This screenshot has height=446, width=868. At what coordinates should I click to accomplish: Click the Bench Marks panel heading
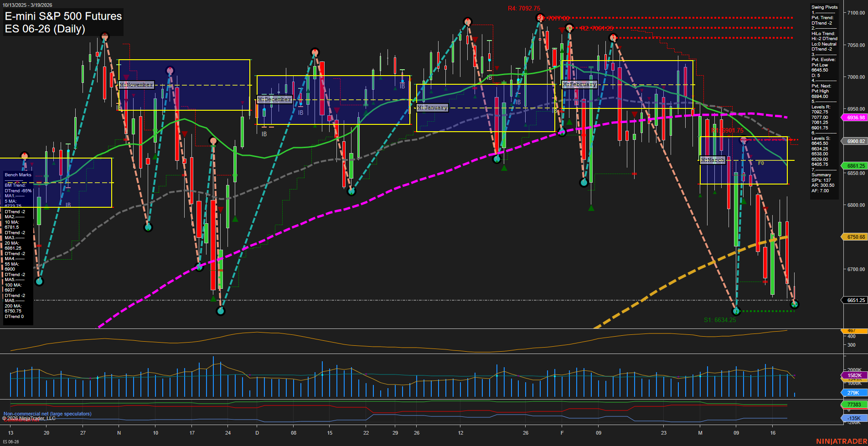click(x=18, y=175)
